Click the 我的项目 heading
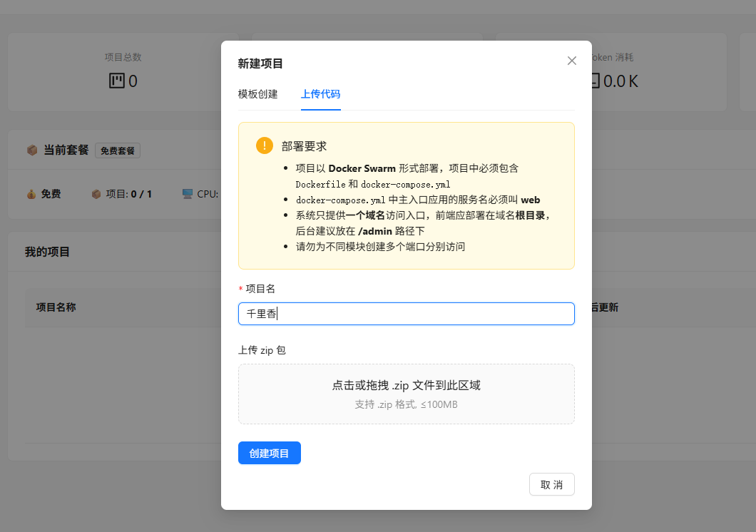The height and width of the screenshot is (532, 756). click(x=47, y=252)
